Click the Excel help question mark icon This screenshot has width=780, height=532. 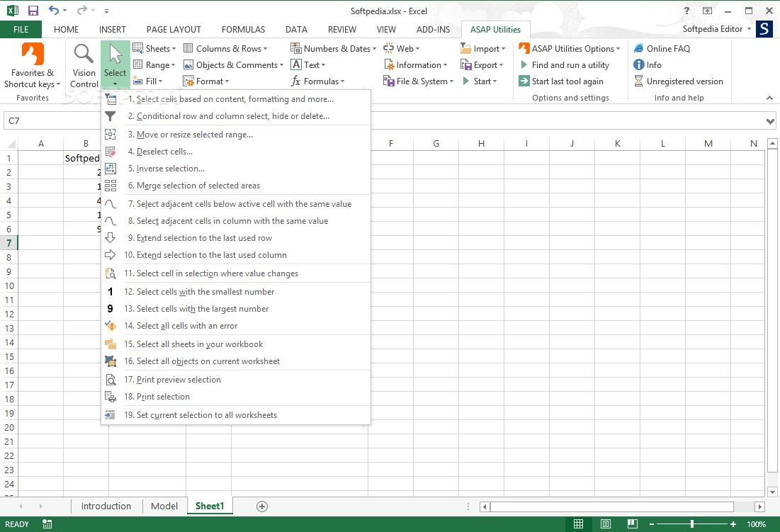click(x=686, y=11)
